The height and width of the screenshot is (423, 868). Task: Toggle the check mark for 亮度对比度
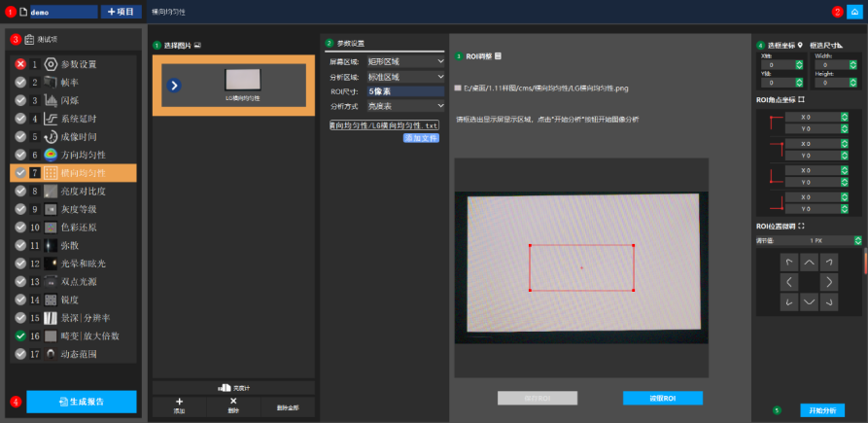coord(20,192)
